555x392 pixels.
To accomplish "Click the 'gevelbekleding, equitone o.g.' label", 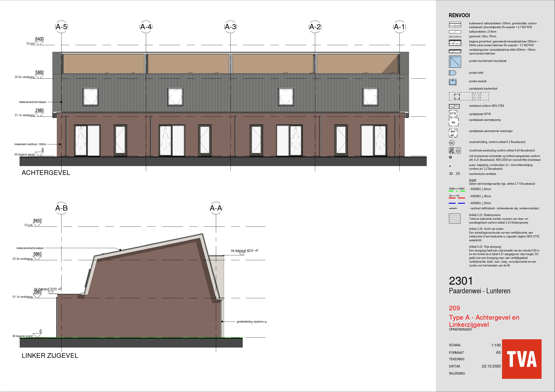I will click(252, 322).
